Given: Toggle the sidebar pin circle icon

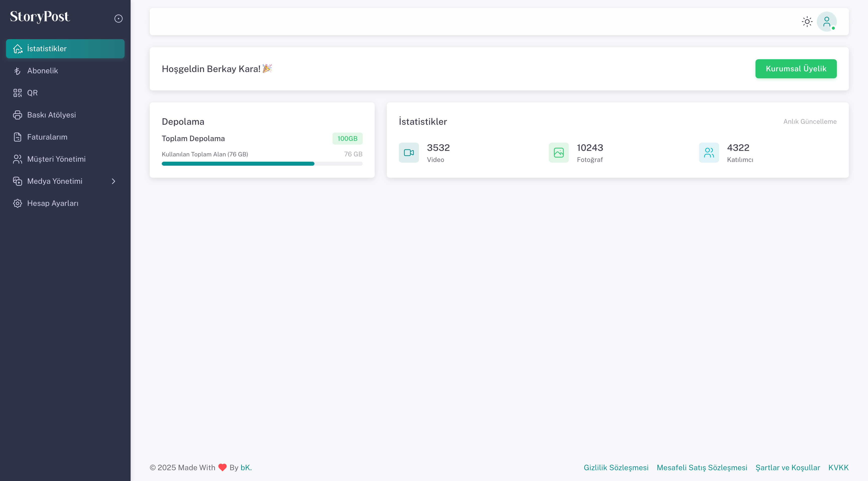Looking at the screenshot, I should 118,19.
